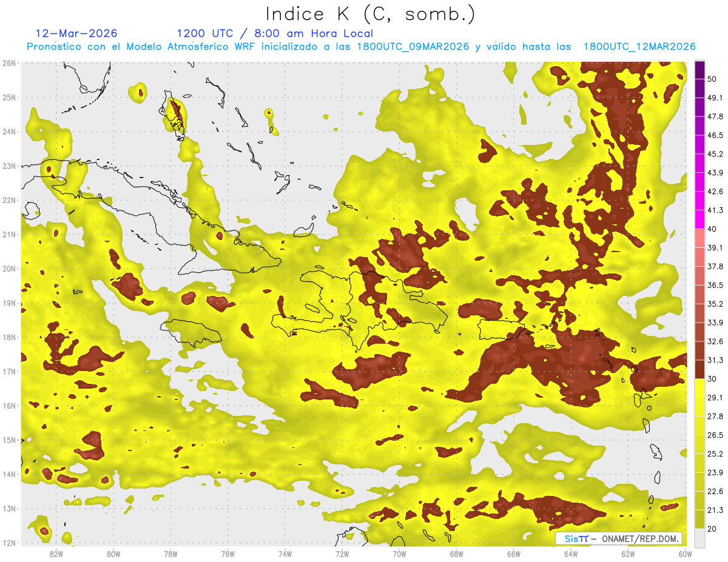Click the gray colorbar swatch below 20
The image size is (728, 562).
coord(699,537)
